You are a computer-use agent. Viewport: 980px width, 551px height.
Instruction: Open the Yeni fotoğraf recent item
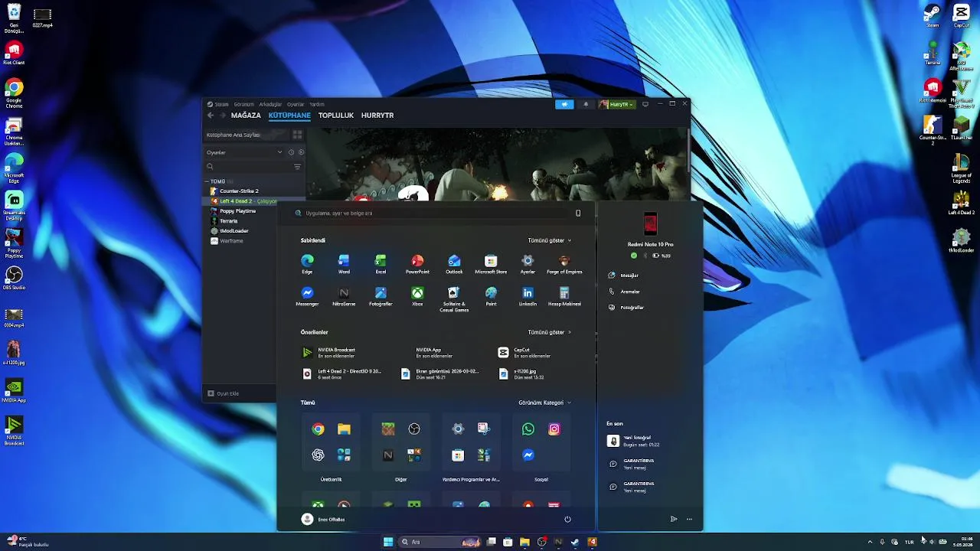pos(634,441)
